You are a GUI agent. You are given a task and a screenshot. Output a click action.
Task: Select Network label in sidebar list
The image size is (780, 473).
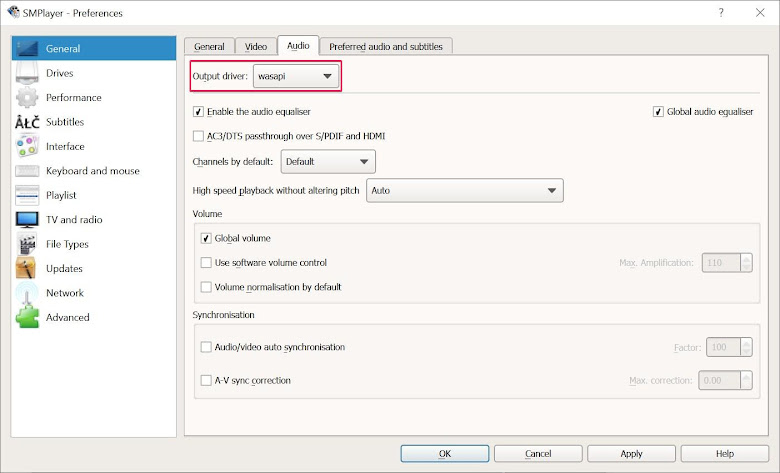point(65,293)
